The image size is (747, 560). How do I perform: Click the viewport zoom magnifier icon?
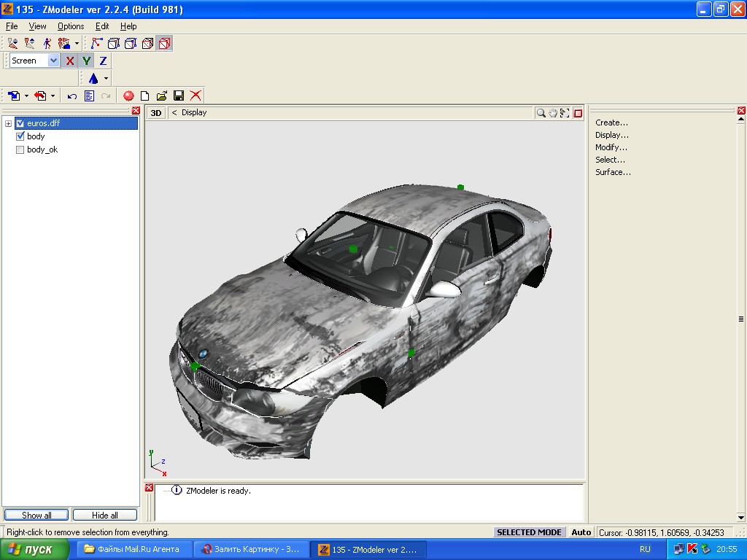tap(541, 113)
